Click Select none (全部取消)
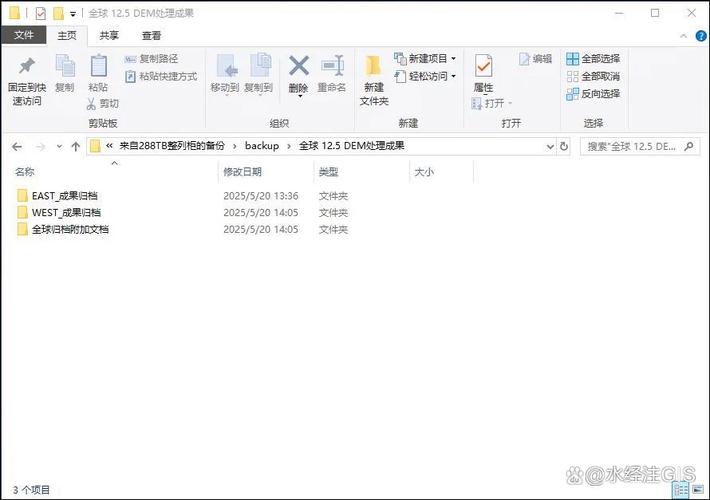This screenshot has width=710, height=500. 593,76
